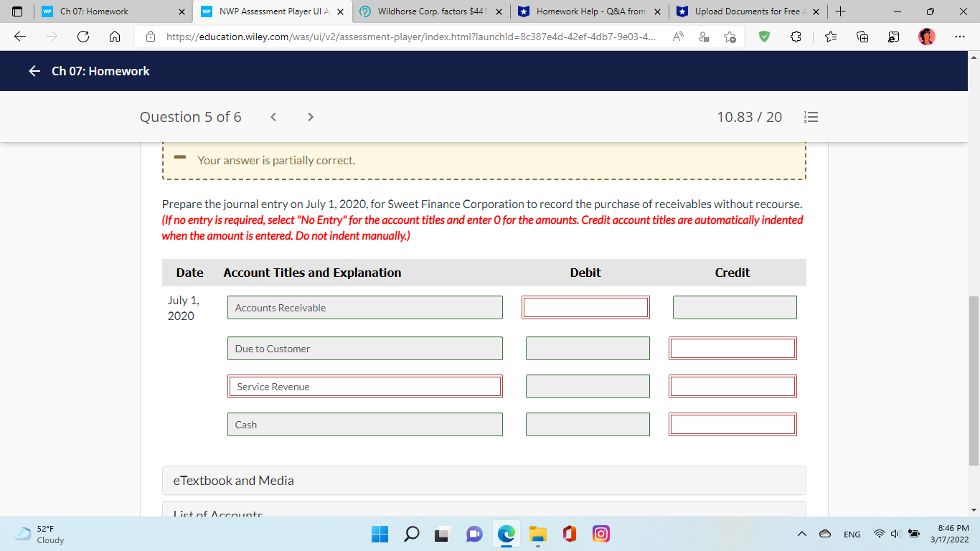Click the browser profile avatar picture
The width and height of the screenshot is (980, 551).
coord(926,37)
